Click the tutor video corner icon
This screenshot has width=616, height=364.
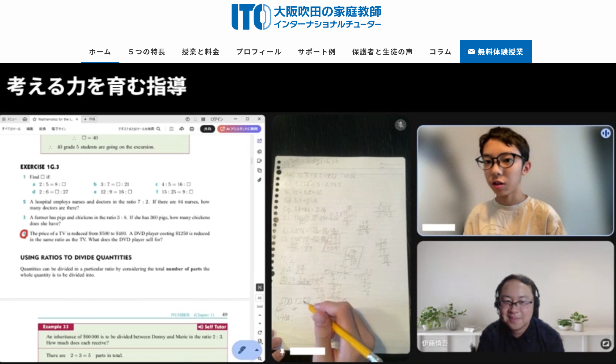point(606,344)
